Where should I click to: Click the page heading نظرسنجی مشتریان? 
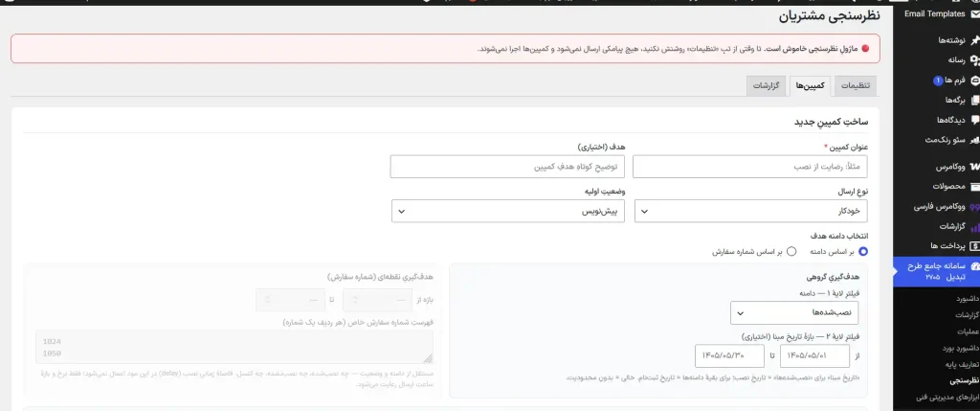click(x=829, y=16)
